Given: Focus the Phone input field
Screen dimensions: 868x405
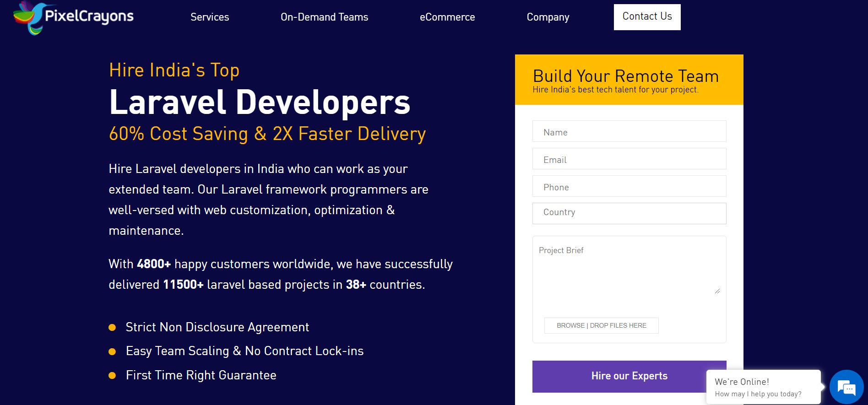Looking at the screenshot, I should click(629, 186).
